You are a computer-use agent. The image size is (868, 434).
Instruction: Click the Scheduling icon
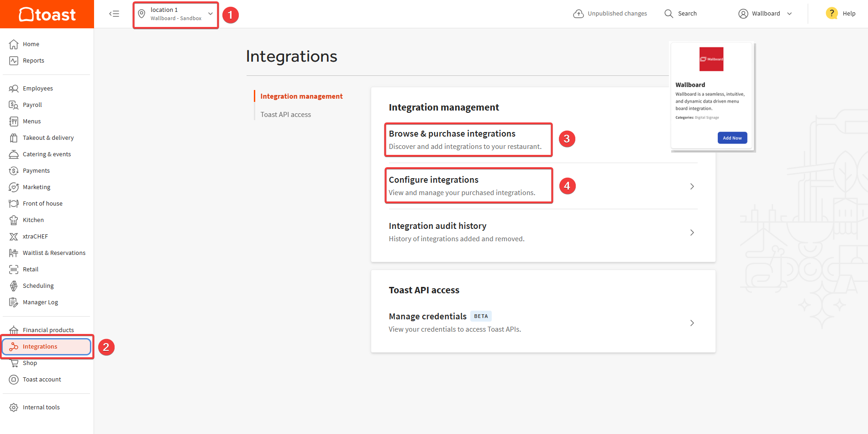[14, 286]
